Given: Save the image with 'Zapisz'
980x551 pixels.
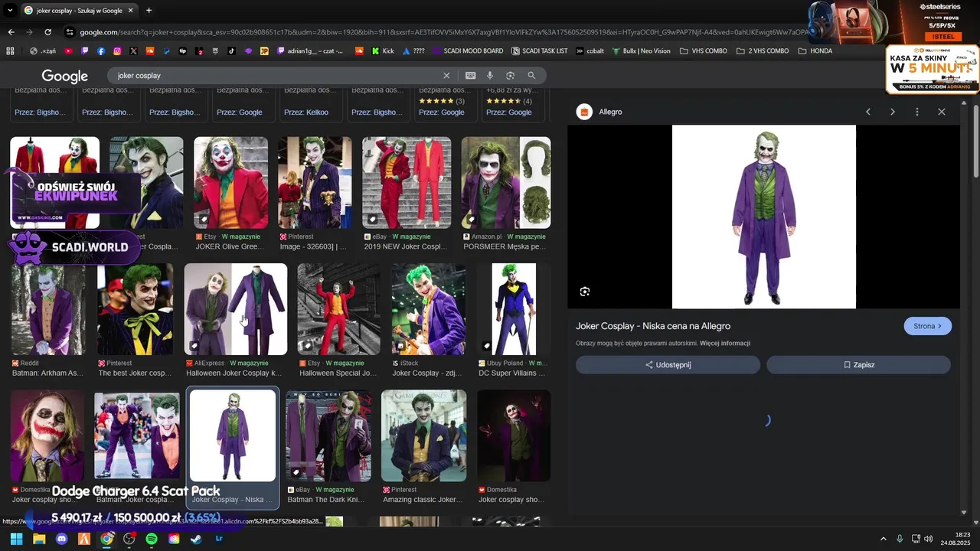Looking at the screenshot, I should pyautogui.click(x=858, y=365).
